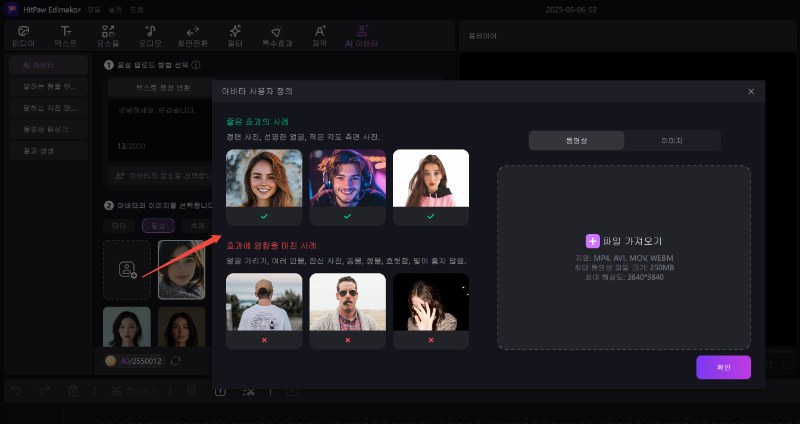
Task: Switch to the 동영상 tab in the dialog
Action: point(577,140)
